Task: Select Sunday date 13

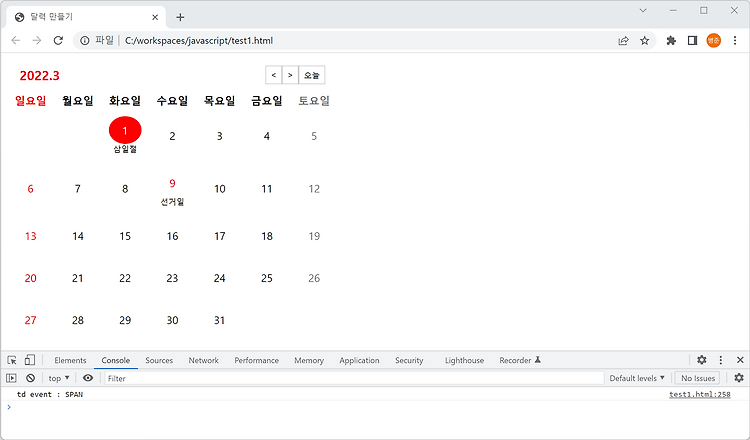Action: pos(31,236)
